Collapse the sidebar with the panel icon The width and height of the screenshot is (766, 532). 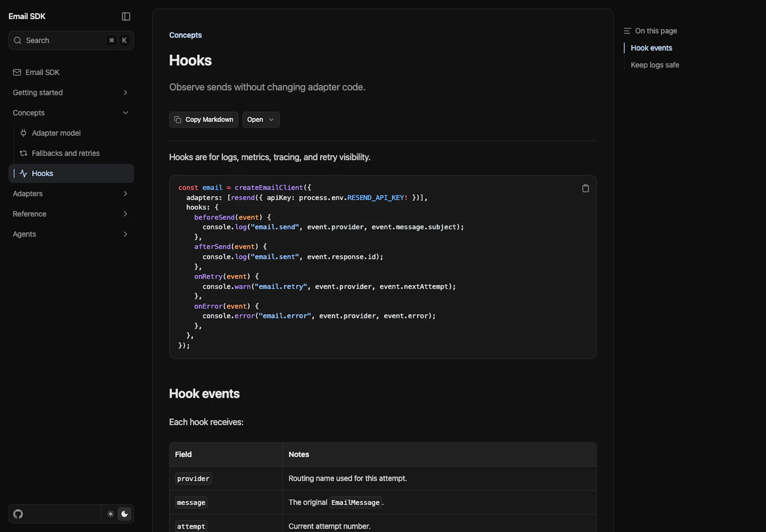click(x=126, y=16)
